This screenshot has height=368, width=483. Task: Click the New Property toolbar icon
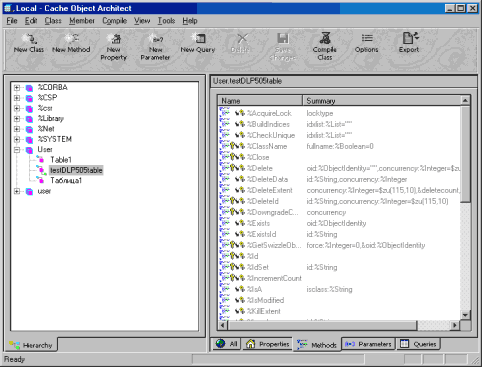click(114, 39)
